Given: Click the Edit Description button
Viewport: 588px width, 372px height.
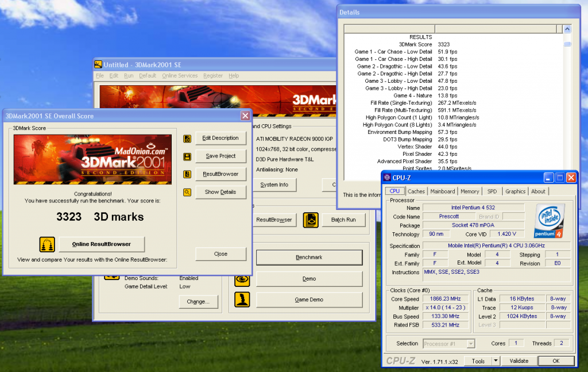Looking at the screenshot, I should [220, 138].
